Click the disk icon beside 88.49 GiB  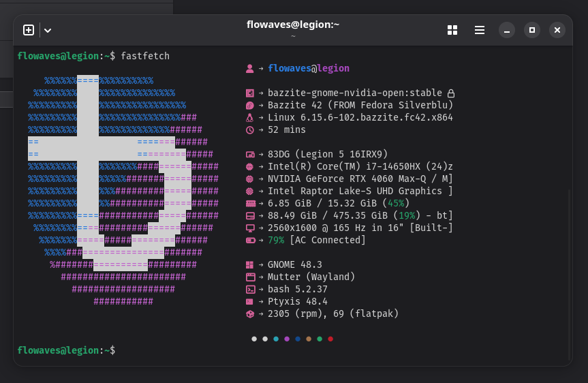point(250,216)
